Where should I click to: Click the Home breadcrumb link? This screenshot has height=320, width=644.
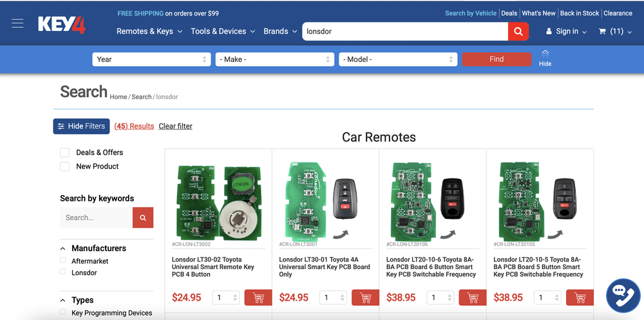[118, 97]
